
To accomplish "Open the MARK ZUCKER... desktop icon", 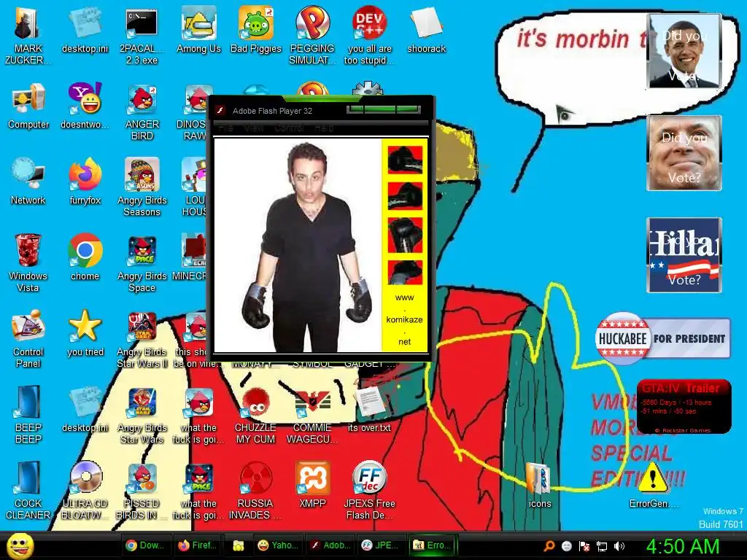I will point(28,35).
